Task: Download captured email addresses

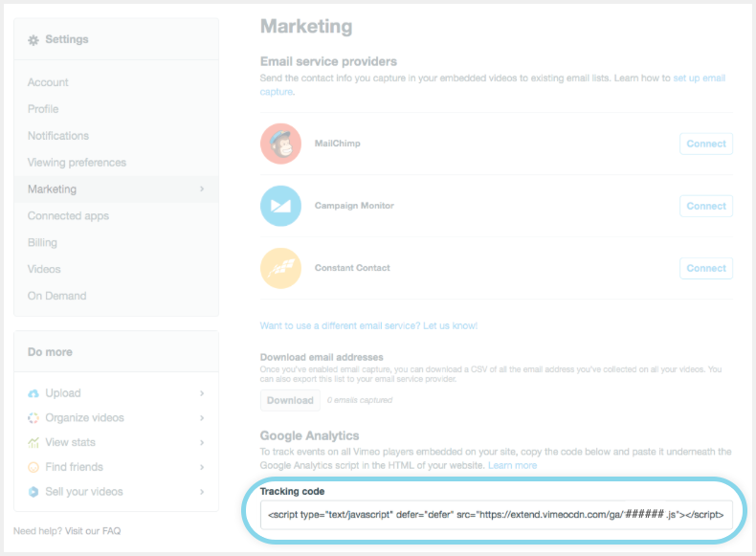Action: click(290, 400)
